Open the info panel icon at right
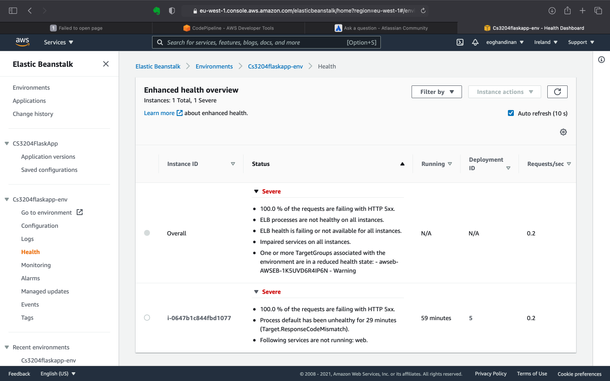Viewport: 610px width, 381px height. [x=601, y=60]
